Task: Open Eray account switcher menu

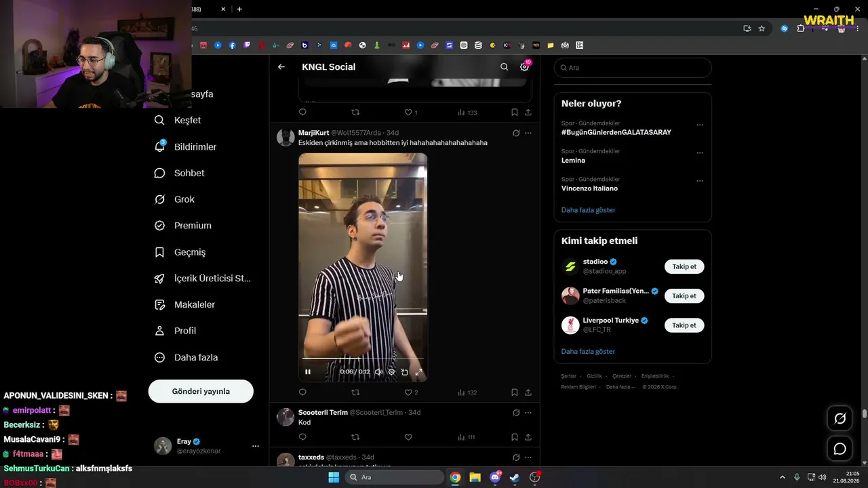Action: pos(207,446)
